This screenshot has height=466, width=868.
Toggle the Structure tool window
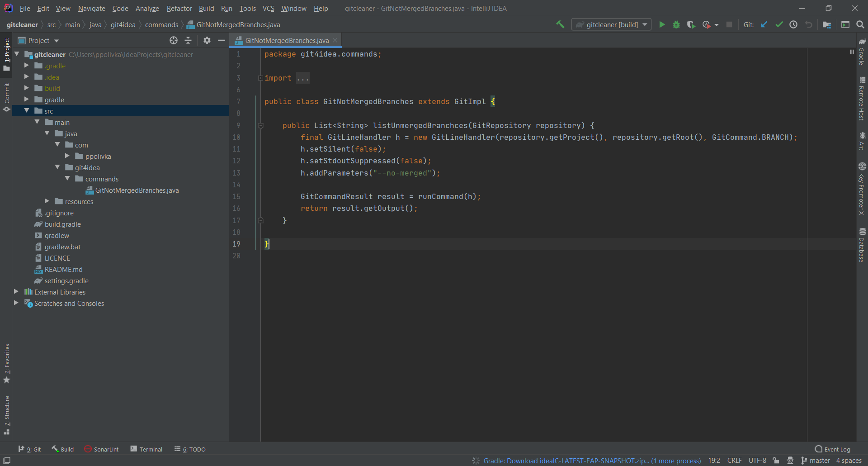pyautogui.click(x=7, y=414)
